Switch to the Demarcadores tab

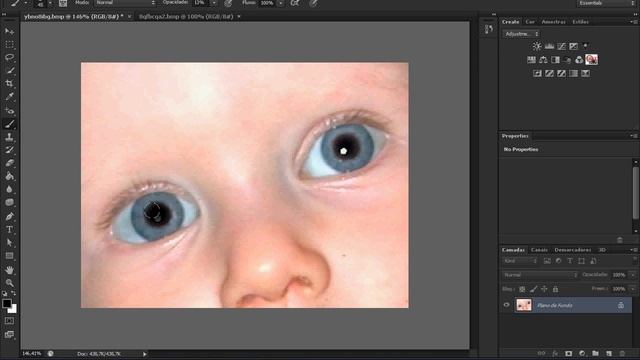click(572, 250)
